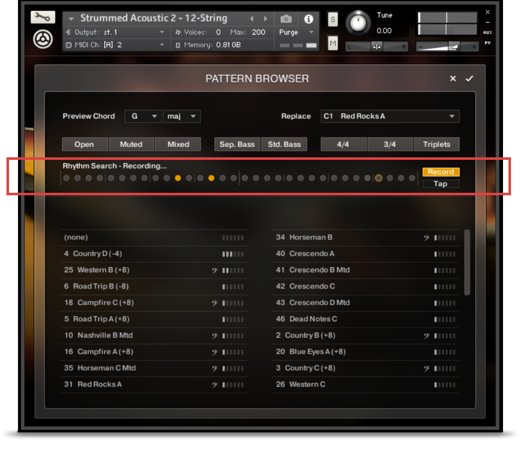Viewport: 520px width, 458px height.
Task: Open instrument edit mode with wrench icon
Action: (x=43, y=17)
